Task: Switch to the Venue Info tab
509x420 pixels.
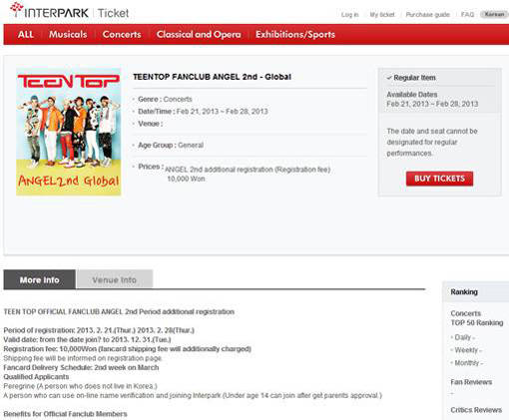Action: 115,279
